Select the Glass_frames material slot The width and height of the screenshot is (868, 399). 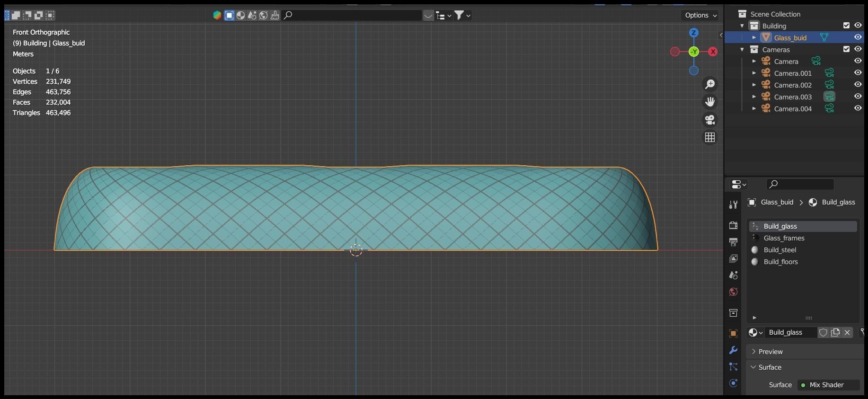[x=803, y=238]
